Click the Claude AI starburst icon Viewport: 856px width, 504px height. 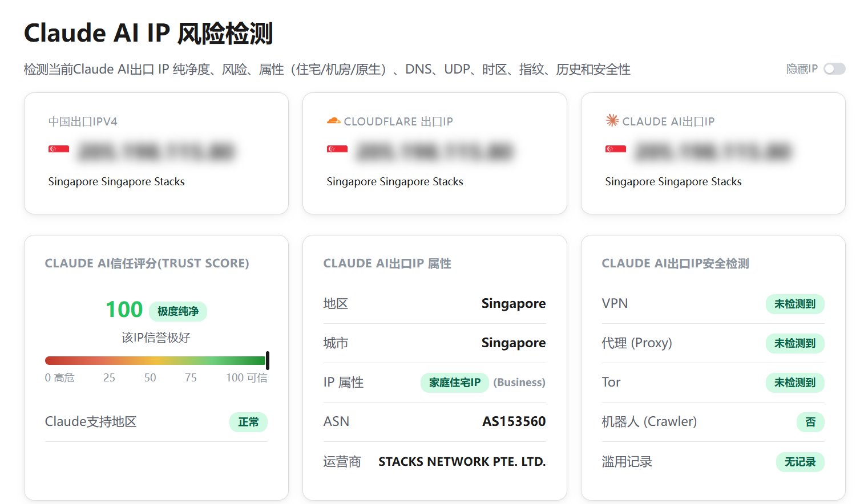pos(612,120)
